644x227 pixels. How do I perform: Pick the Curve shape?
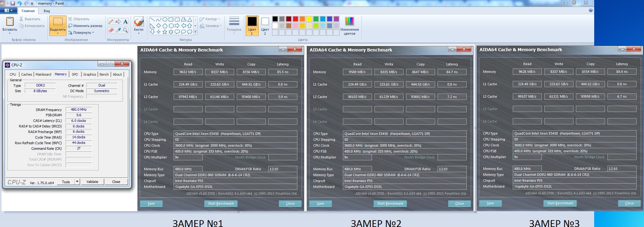(x=158, y=20)
